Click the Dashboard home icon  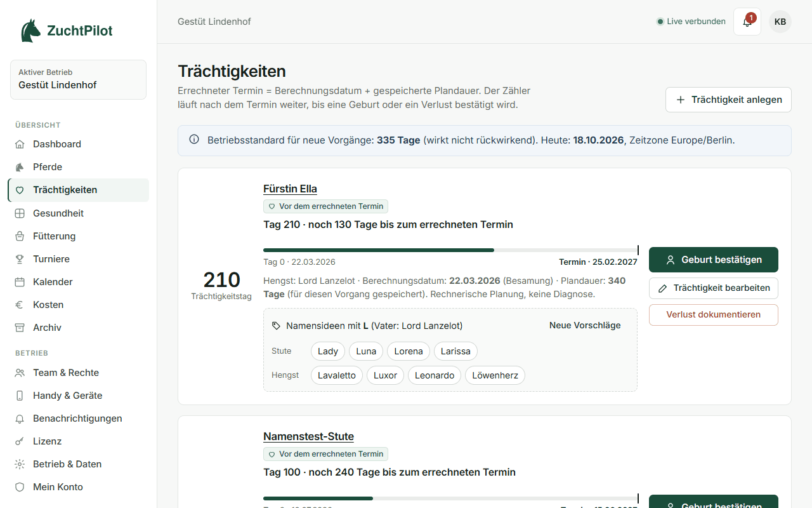(x=20, y=144)
